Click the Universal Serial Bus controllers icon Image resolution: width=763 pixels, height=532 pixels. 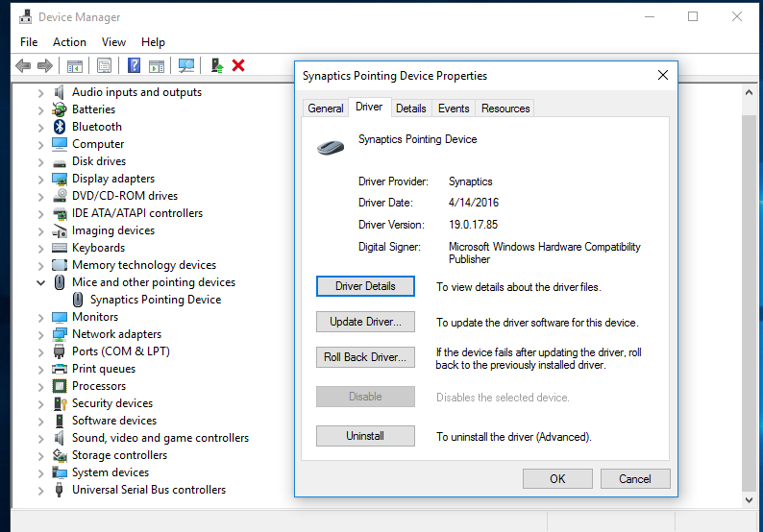(x=59, y=490)
